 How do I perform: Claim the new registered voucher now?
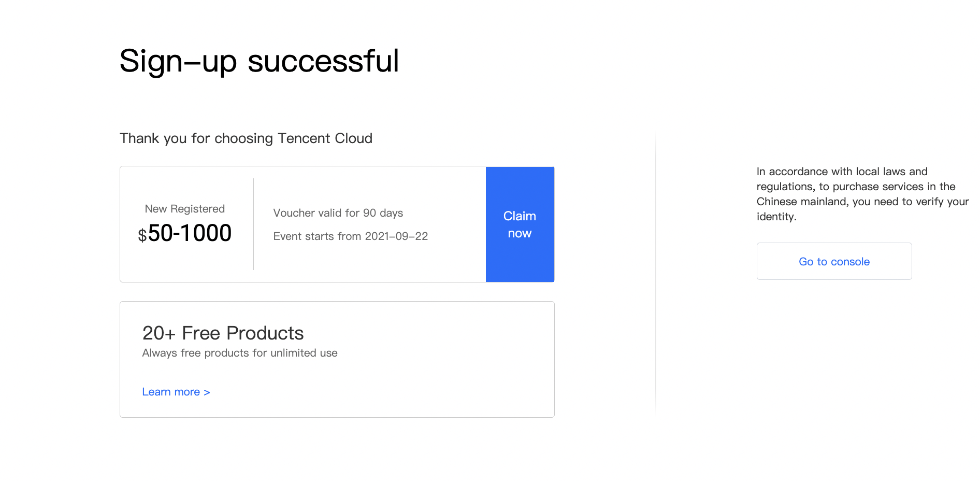tap(520, 224)
